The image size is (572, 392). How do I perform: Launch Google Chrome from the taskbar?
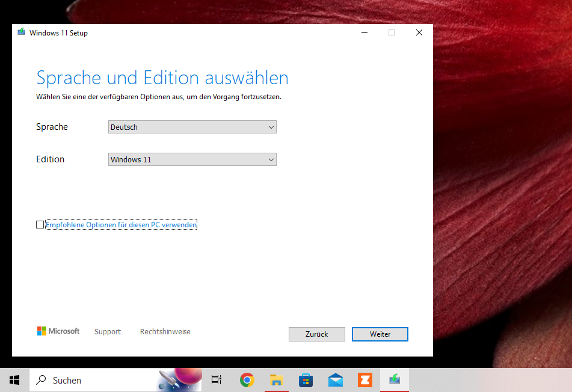(247, 380)
